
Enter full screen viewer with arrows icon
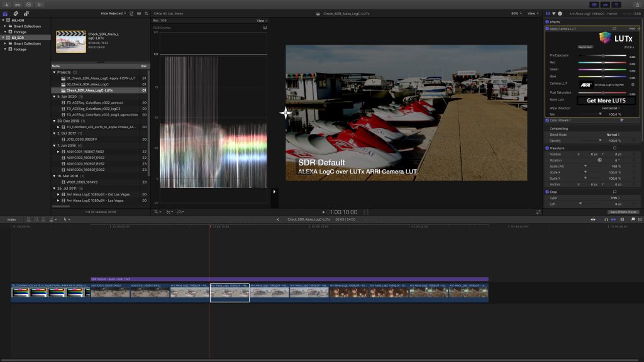click(538, 212)
